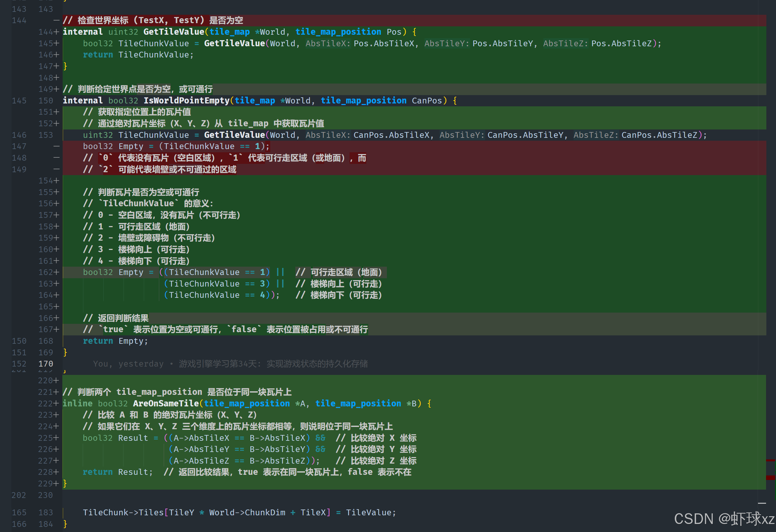This screenshot has width=776, height=532.
Task: Click the comment '3 - 楼梯向上 (可行走)' on line 160+
Action: (136, 249)
